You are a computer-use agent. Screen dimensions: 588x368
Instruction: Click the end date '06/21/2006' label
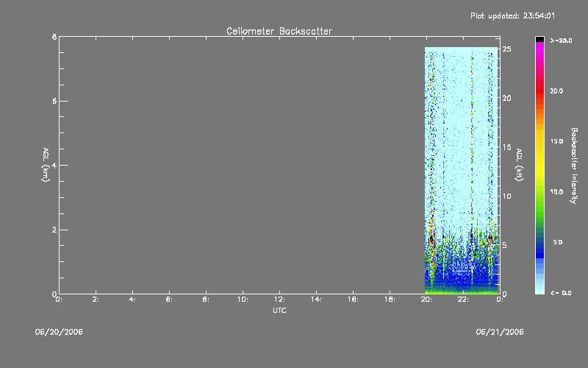(x=500, y=332)
